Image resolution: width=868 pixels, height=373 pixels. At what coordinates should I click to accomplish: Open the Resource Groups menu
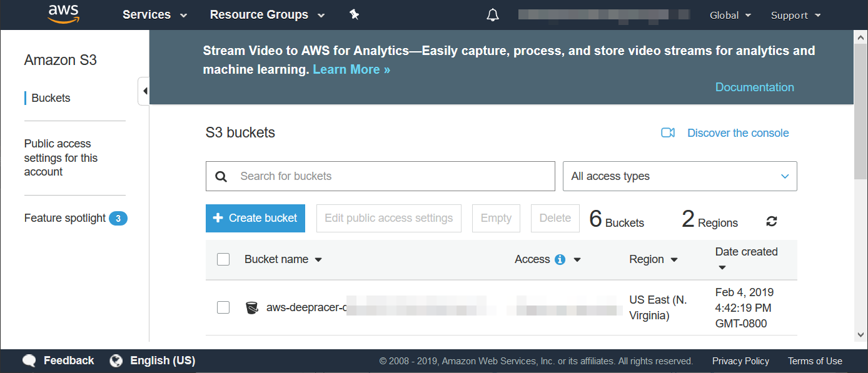267,15
